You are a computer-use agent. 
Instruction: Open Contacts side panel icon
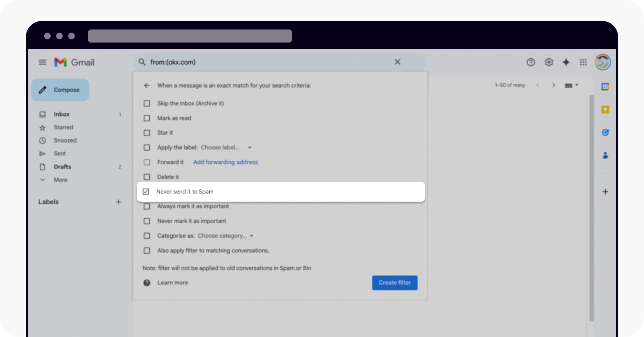point(605,155)
